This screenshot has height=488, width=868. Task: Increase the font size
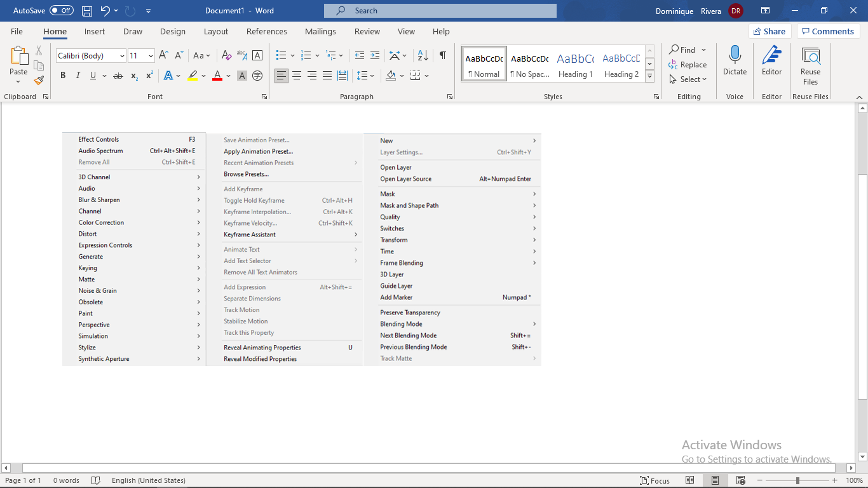pos(163,56)
